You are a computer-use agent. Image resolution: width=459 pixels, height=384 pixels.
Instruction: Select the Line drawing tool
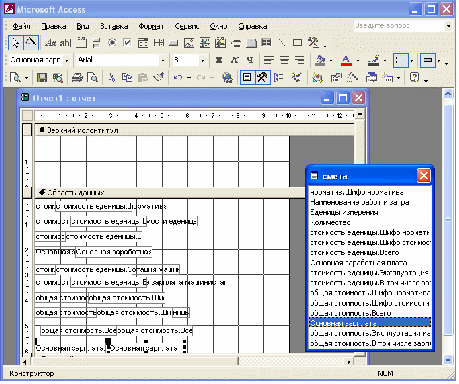(282, 43)
